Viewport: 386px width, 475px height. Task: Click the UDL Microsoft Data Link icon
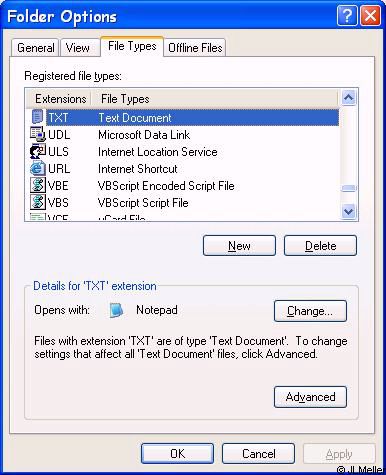point(37,134)
